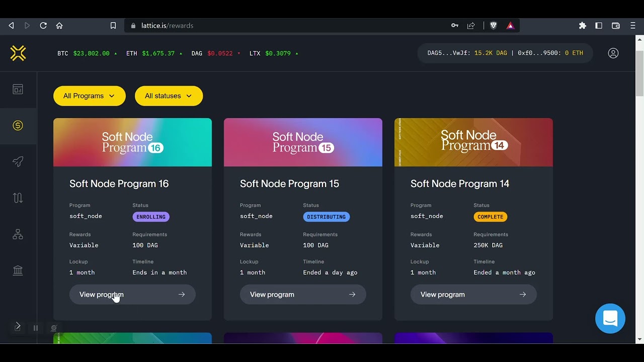The width and height of the screenshot is (644, 362).
Task: Click the COMPLETE status badge
Action: pyautogui.click(x=491, y=217)
